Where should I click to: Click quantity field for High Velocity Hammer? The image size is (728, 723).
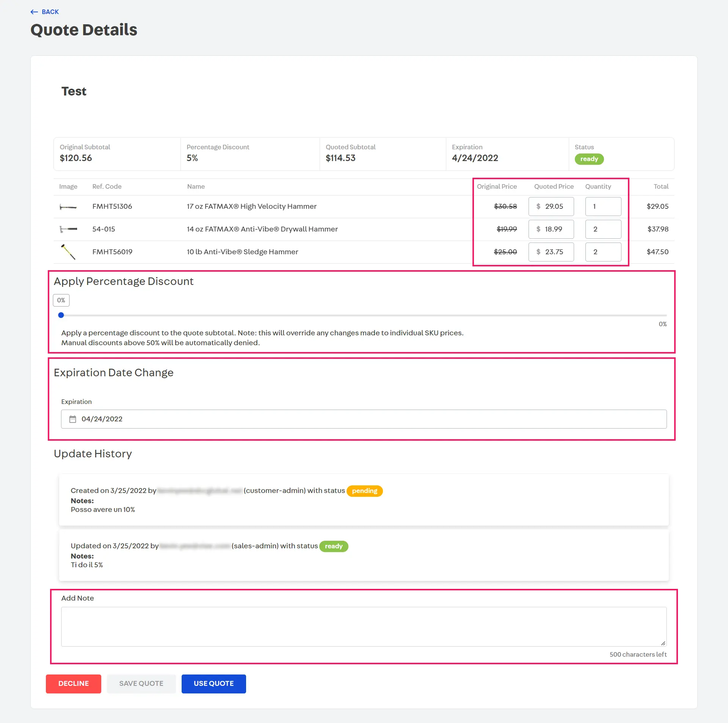(603, 207)
